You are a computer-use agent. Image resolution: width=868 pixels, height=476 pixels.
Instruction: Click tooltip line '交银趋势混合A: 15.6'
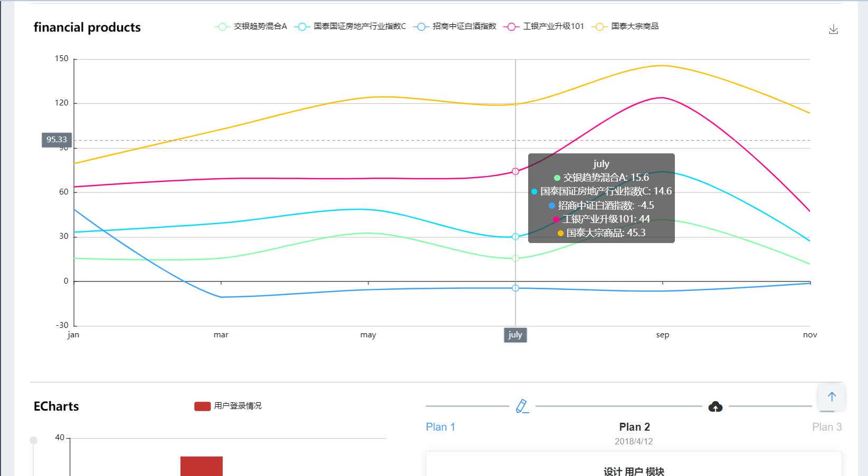coord(602,178)
